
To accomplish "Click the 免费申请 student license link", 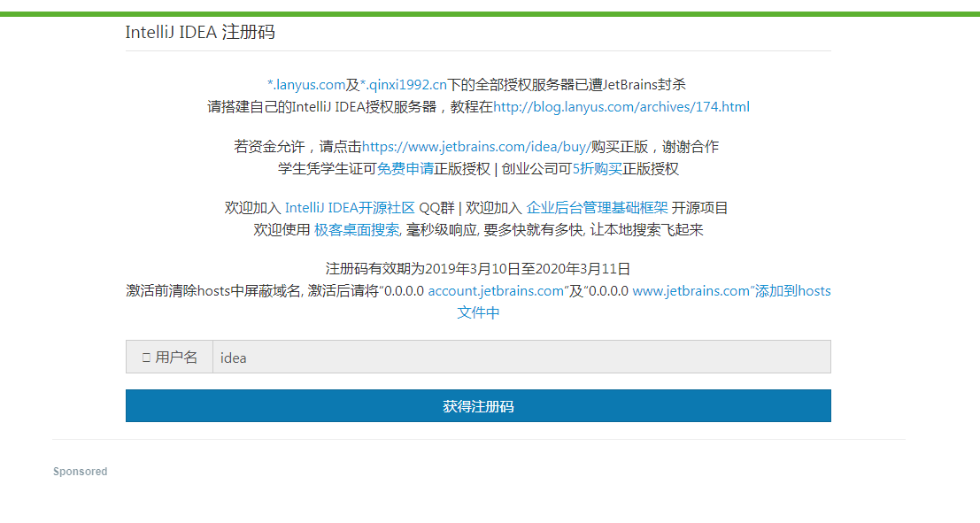I will 405,169.
